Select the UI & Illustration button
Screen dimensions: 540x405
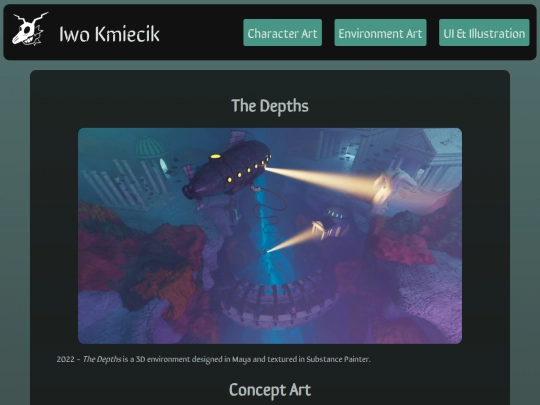click(484, 33)
